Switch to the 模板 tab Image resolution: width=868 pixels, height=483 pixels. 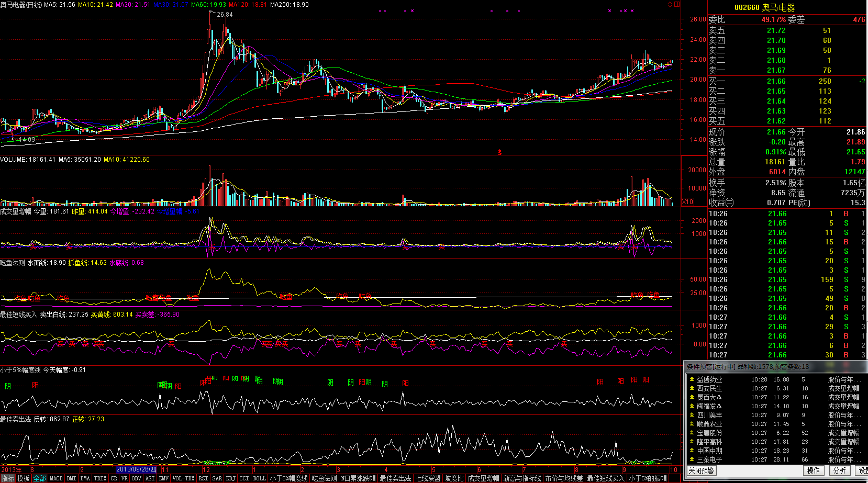(x=23, y=478)
